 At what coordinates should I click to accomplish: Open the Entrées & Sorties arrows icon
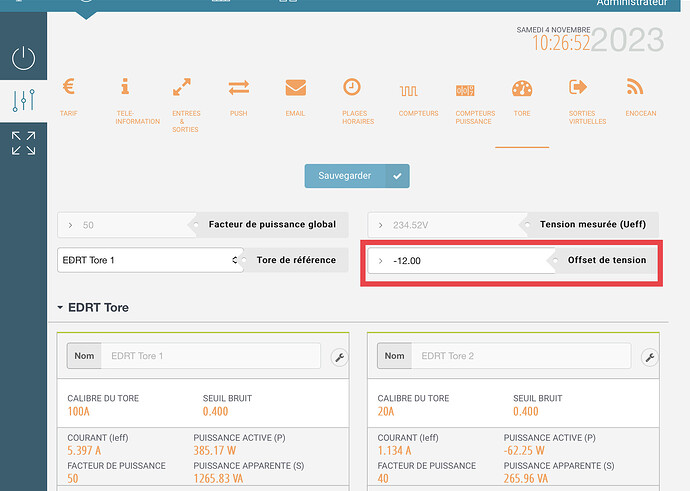(x=182, y=87)
